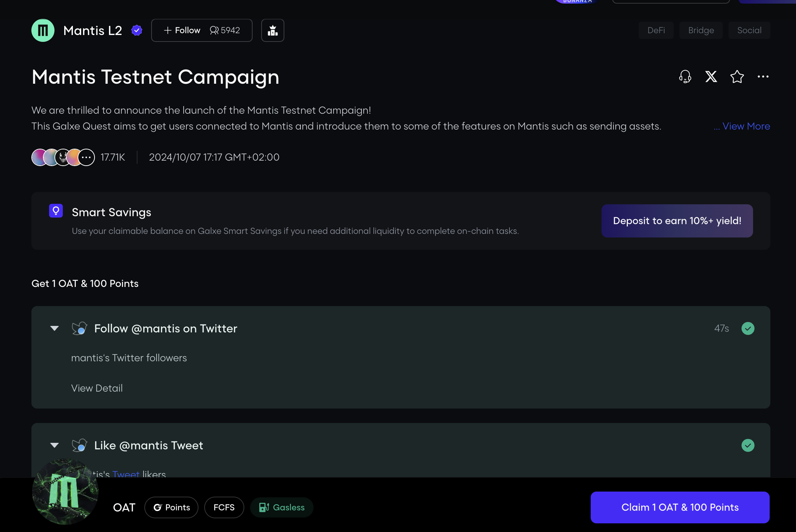Follow Mantis L2 space
Screen dimensions: 796x532
pos(182,30)
